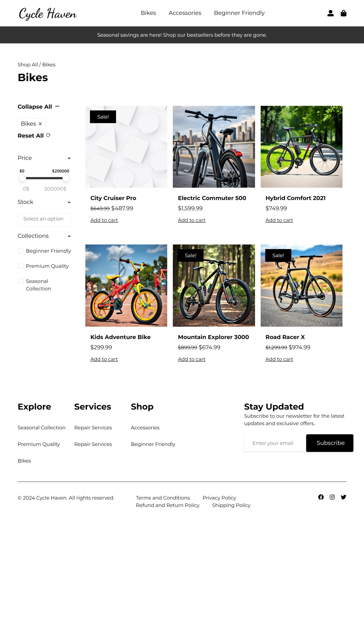Click the Reset All refresh icon
The image size is (364, 635).
[49, 135]
